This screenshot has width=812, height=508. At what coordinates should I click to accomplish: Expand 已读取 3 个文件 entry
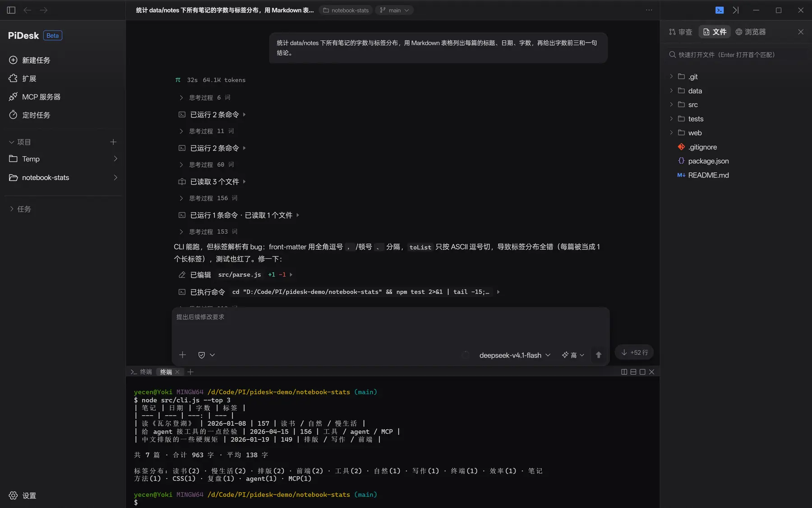[212, 182]
